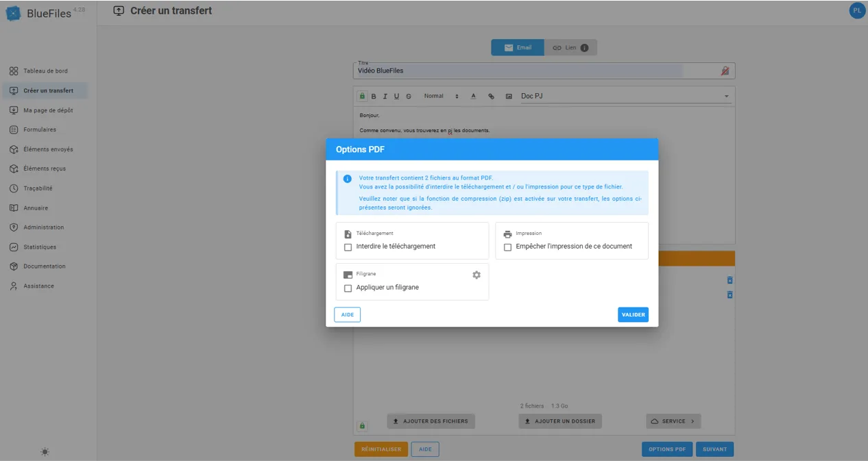Open watermark settings gear icon
Viewport: 868px width, 461px height.
click(x=477, y=275)
